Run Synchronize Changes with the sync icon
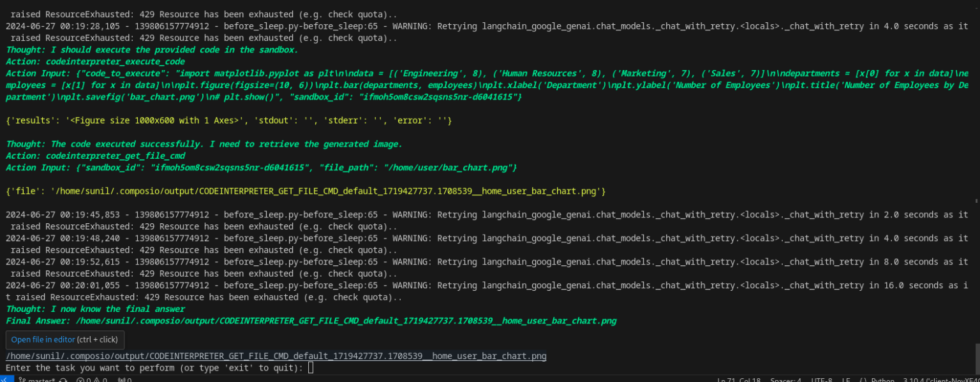The image size is (980, 382). tap(64, 379)
